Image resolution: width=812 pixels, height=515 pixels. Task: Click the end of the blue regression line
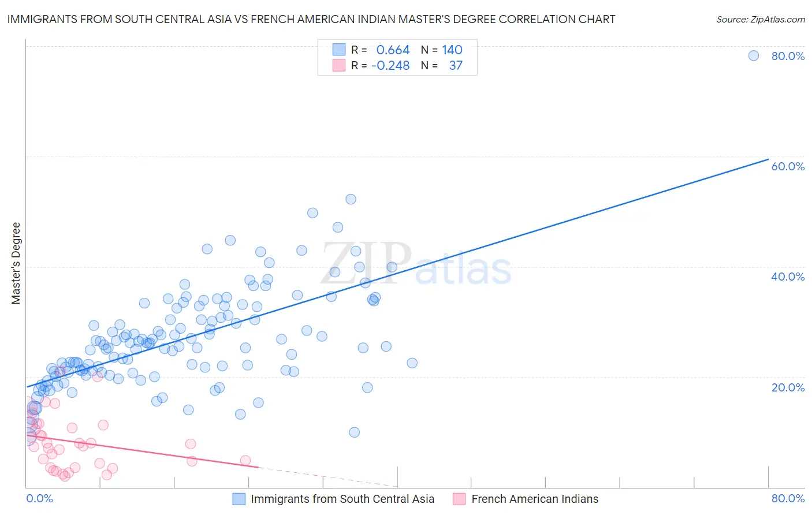tap(768, 159)
